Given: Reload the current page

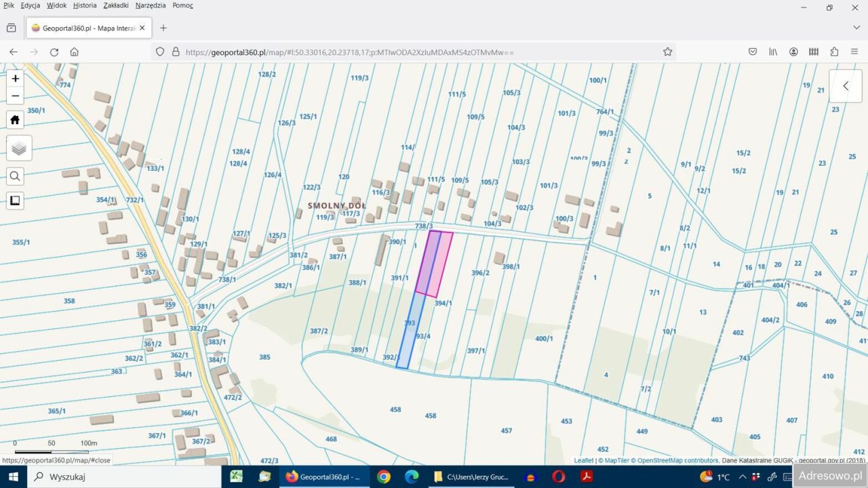Looking at the screenshot, I should 54,52.
